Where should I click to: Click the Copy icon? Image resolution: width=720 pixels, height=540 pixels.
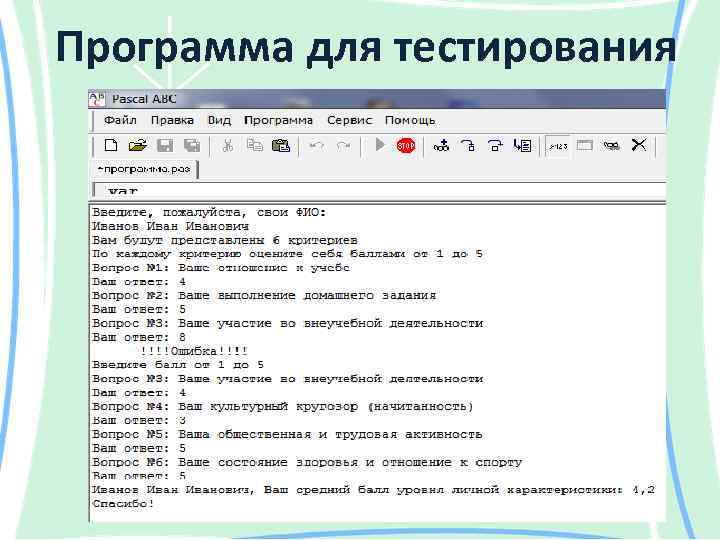tap(254, 146)
